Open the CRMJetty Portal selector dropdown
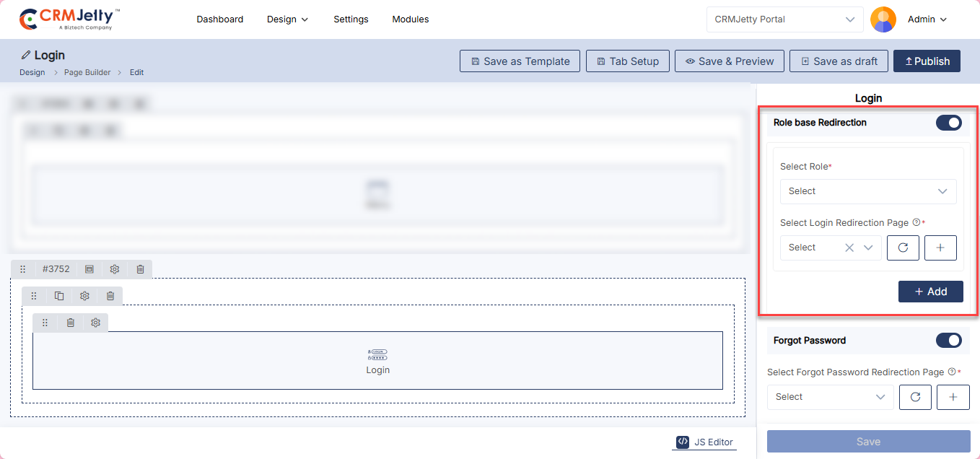This screenshot has width=980, height=459. click(784, 19)
